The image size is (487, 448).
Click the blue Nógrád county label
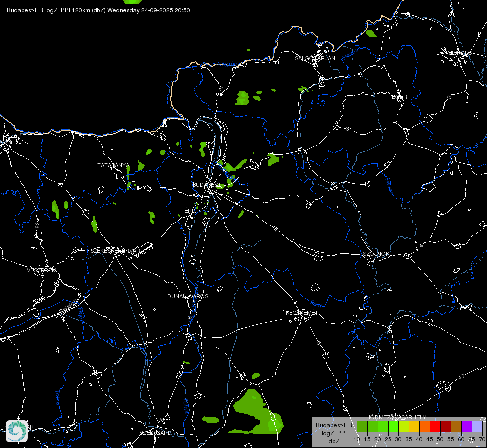[228, 64]
